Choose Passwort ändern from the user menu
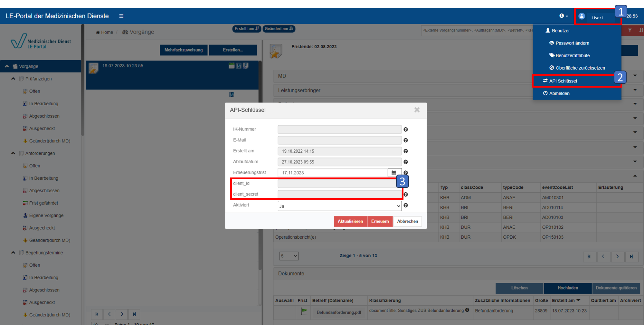This screenshot has height=325, width=644. click(572, 43)
